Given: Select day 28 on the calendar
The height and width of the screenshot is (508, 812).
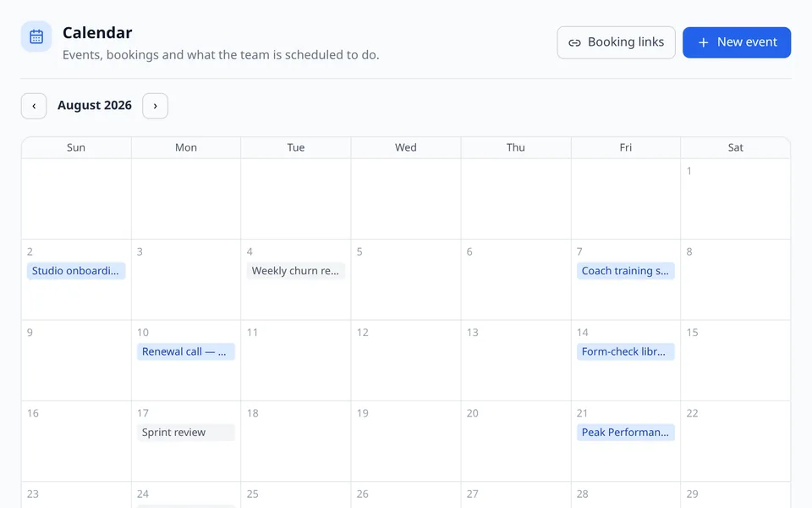Looking at the screenshot, I should tap(626, 495).
